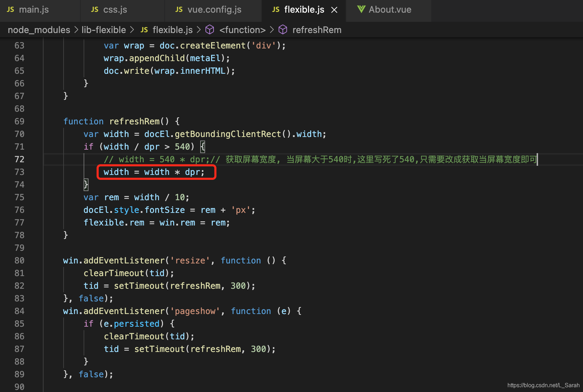This screenshot has height=392, width=583.
Task: Select the vue.config.js tab
Action: tap(213, 10)
